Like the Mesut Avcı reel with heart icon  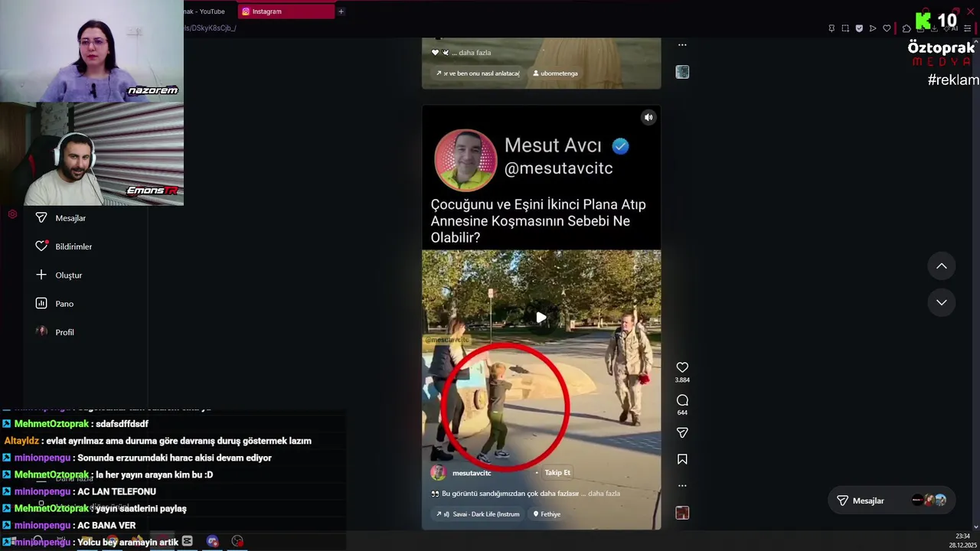point(682,367)
